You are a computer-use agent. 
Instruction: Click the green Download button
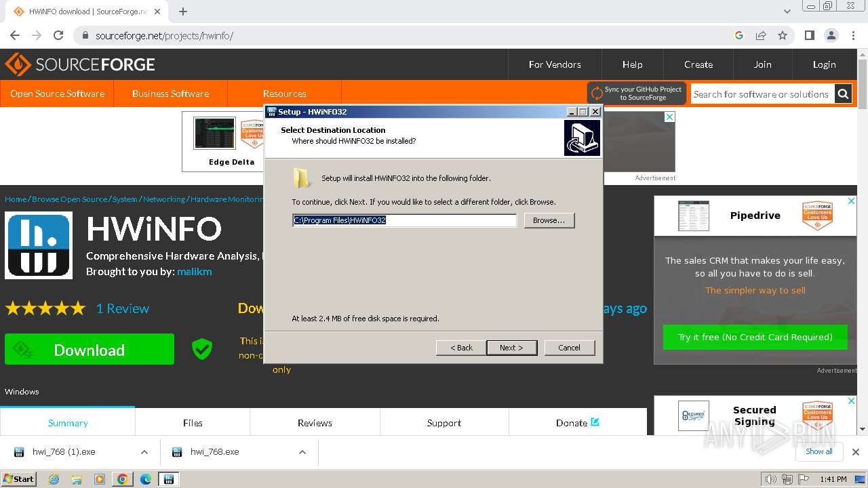tap(90, 350)
